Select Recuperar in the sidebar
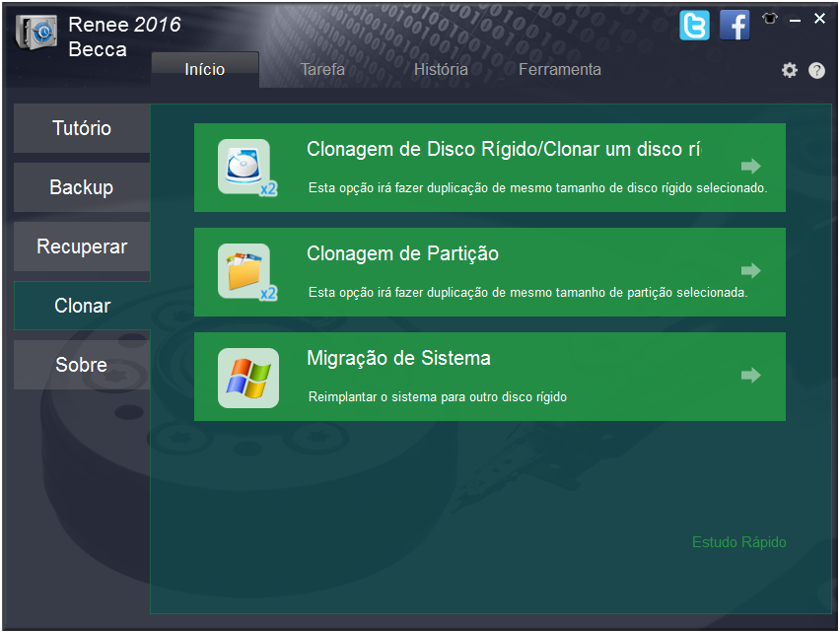Screen dimensions: 840x632 [82, 246]
